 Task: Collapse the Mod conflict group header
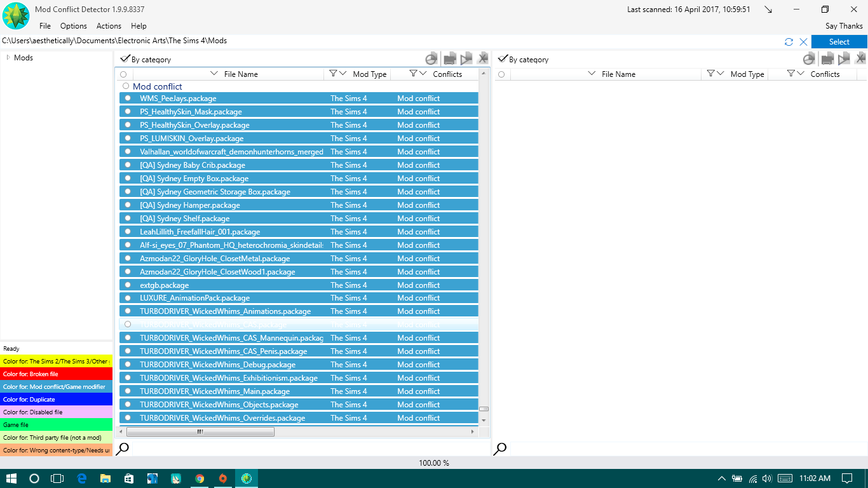click(x=158, y=86)
